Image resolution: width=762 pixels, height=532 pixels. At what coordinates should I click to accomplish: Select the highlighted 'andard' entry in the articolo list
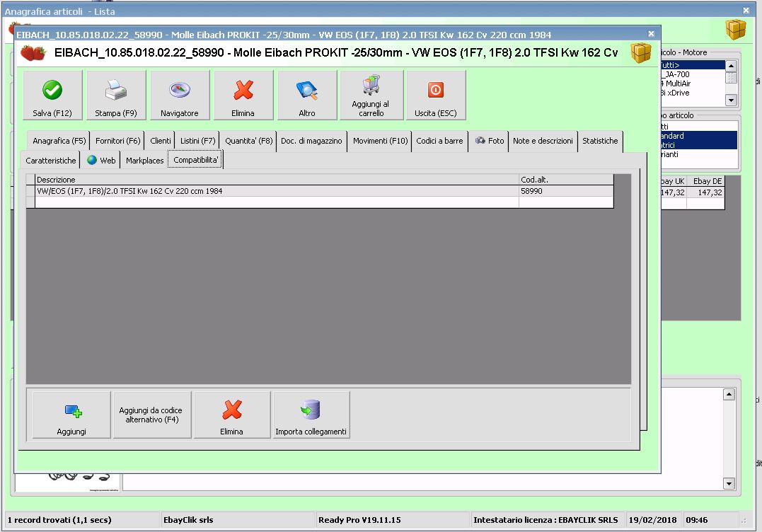[699, 136]
